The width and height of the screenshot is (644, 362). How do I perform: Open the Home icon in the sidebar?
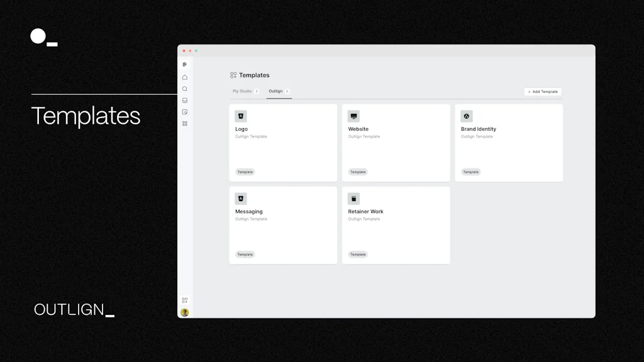click(184, 77)
